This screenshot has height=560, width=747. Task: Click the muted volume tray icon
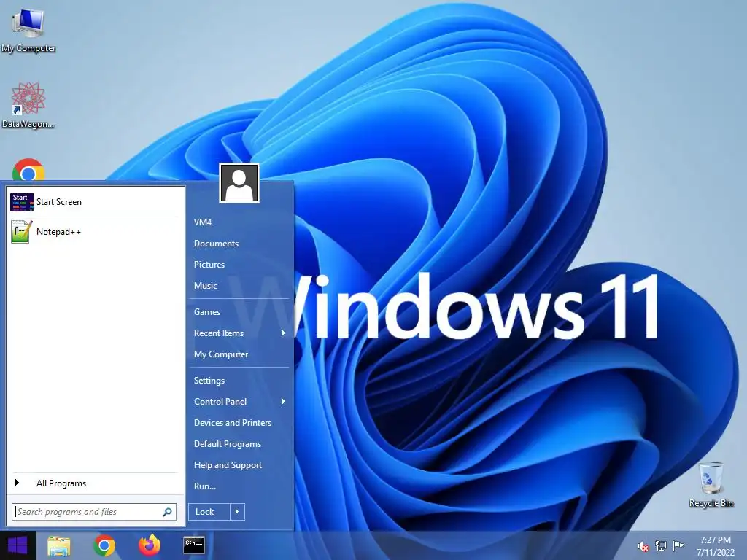point(643,546)
